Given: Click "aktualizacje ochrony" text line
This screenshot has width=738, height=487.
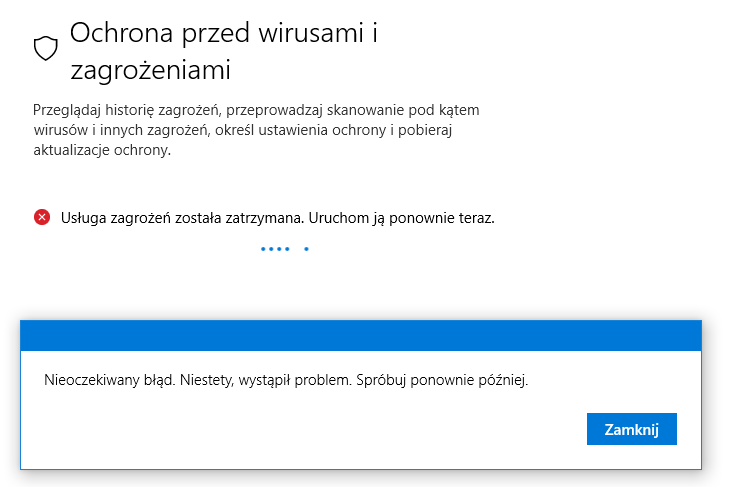Looking at the screenshot, I should pos(100,150).
